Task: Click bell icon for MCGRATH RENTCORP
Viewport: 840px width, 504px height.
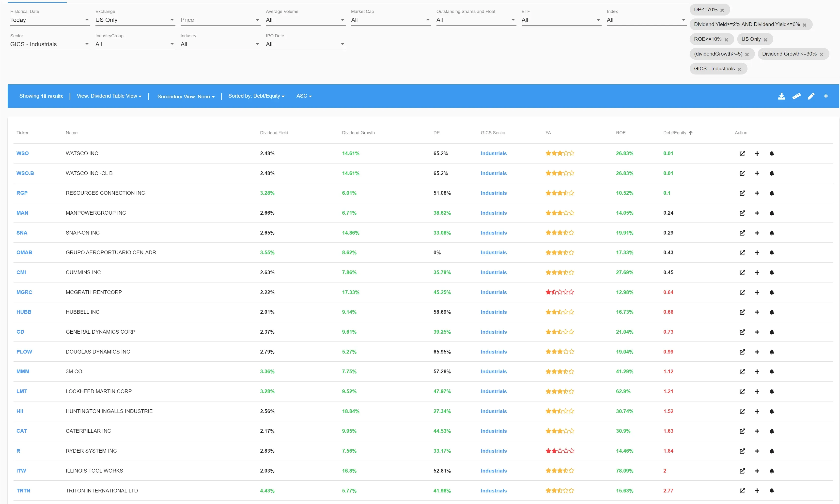Action: [772, 292]
